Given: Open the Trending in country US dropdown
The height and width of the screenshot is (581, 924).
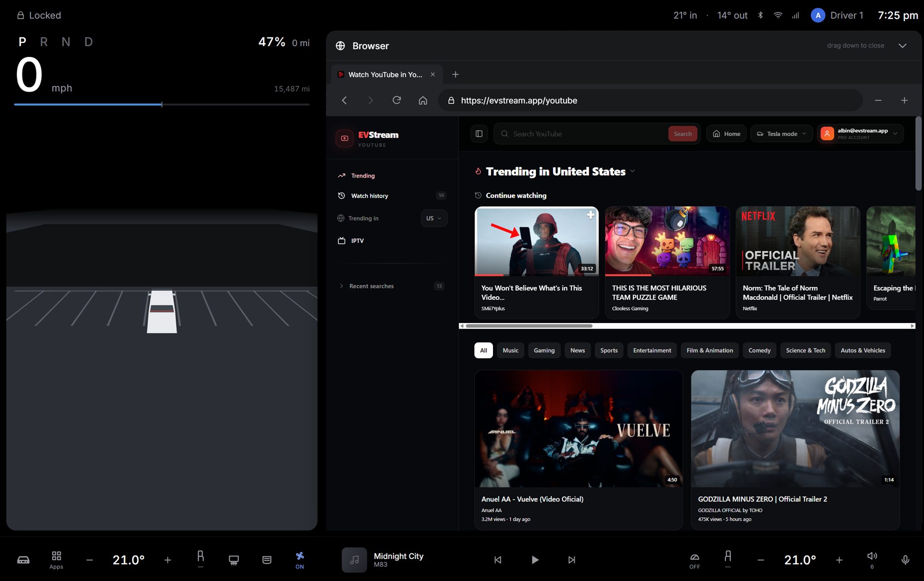Looking at the screenshot, I should click(434, 218).
